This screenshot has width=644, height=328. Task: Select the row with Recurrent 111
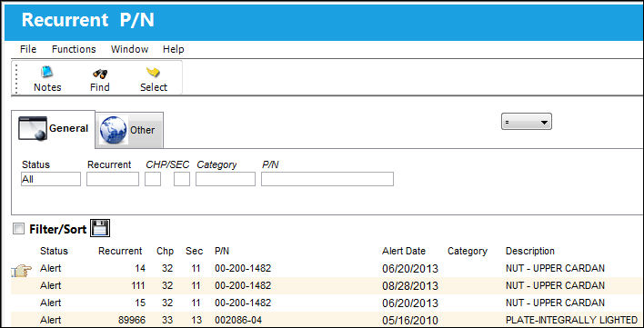[327, 285]
